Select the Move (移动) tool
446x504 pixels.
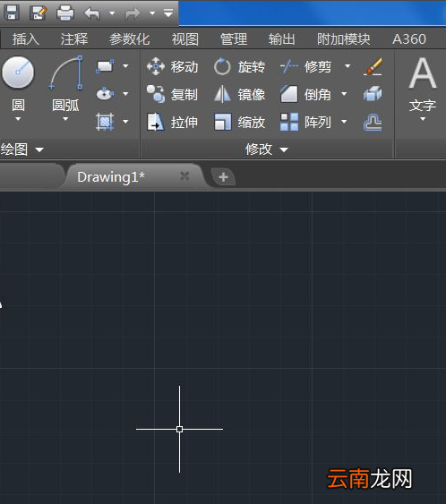172,67
